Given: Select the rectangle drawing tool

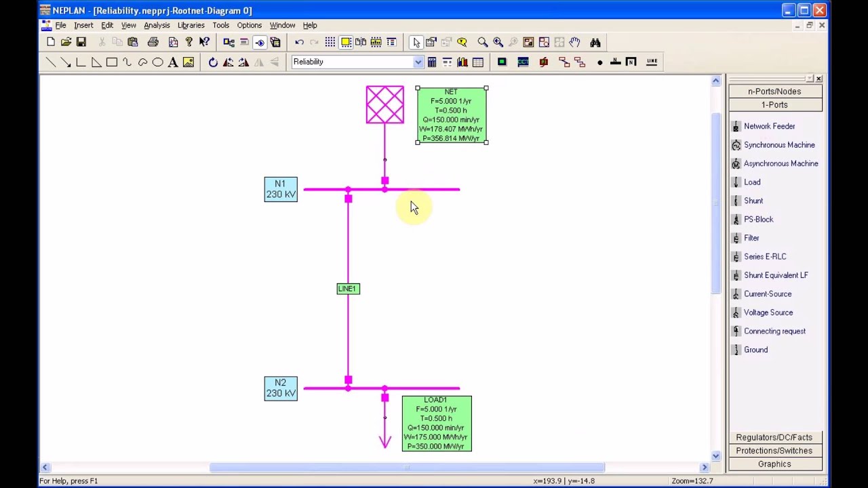Looking at the screenshot, I should 112,62.
